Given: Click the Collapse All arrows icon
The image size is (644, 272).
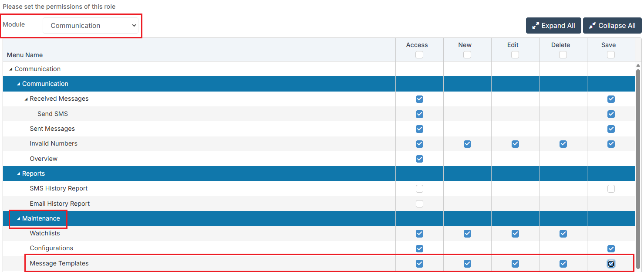Looking at the screenshot, I should 592,26.
